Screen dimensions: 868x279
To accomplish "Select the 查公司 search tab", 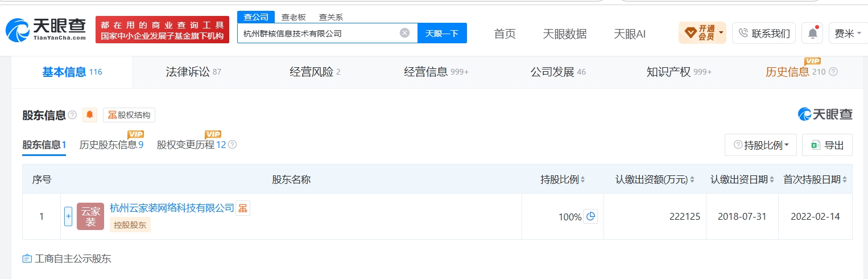I will [256, 17].
